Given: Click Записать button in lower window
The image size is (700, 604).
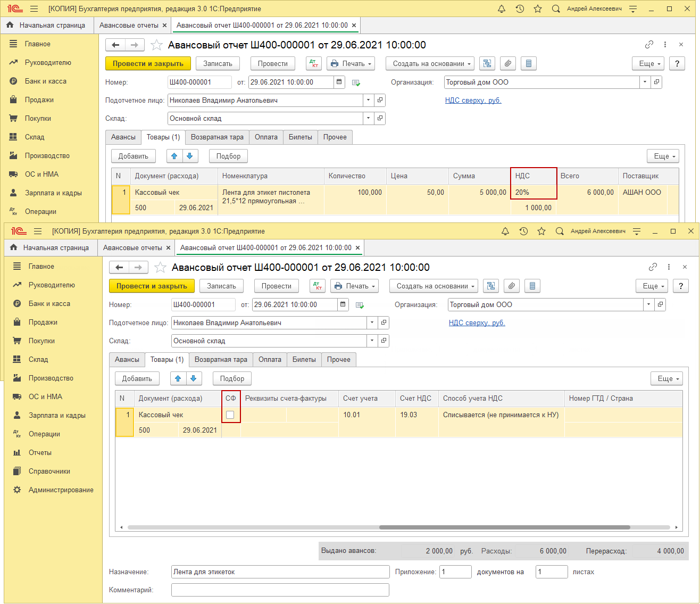Looking at the screenshot, I should click(221, 286).
